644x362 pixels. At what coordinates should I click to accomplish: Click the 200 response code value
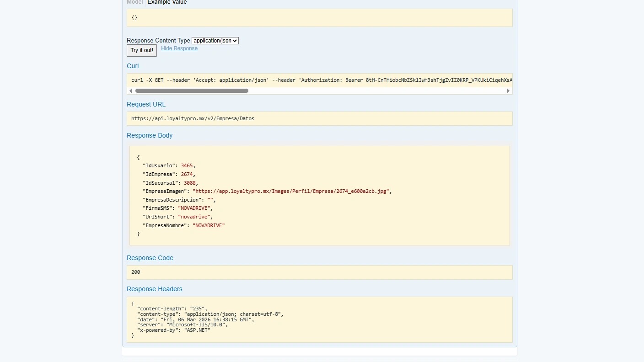136,272
